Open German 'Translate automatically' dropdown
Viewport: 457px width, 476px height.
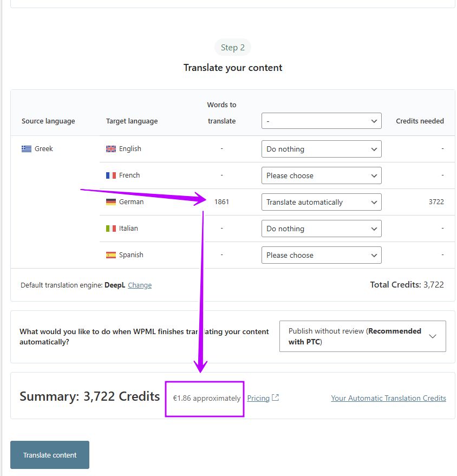(321, 202)
